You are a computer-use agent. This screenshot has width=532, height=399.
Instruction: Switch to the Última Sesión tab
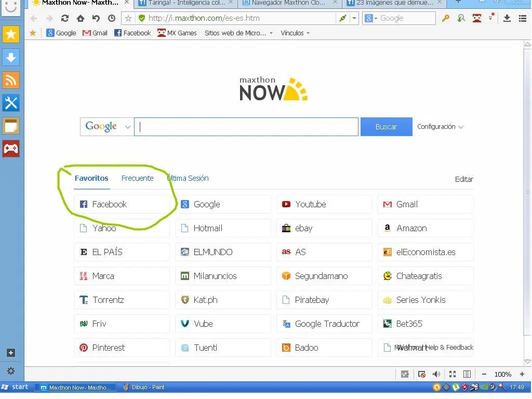[188, 178]
